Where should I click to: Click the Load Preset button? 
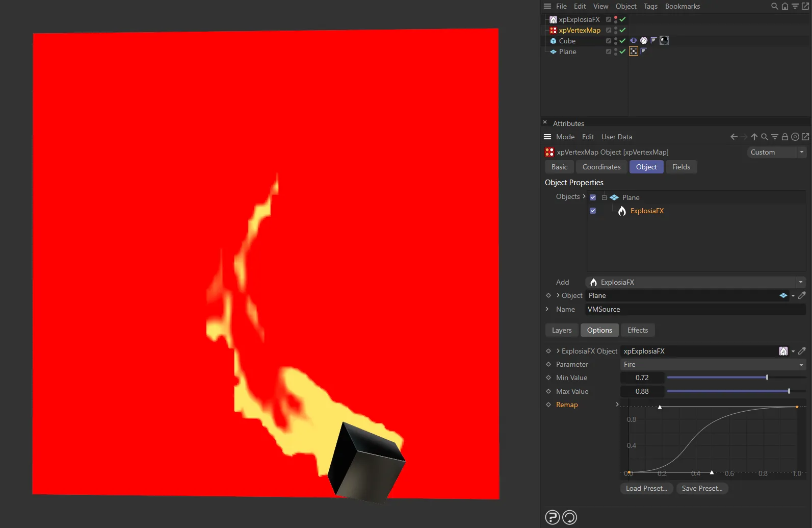click(x=646, y=488)
